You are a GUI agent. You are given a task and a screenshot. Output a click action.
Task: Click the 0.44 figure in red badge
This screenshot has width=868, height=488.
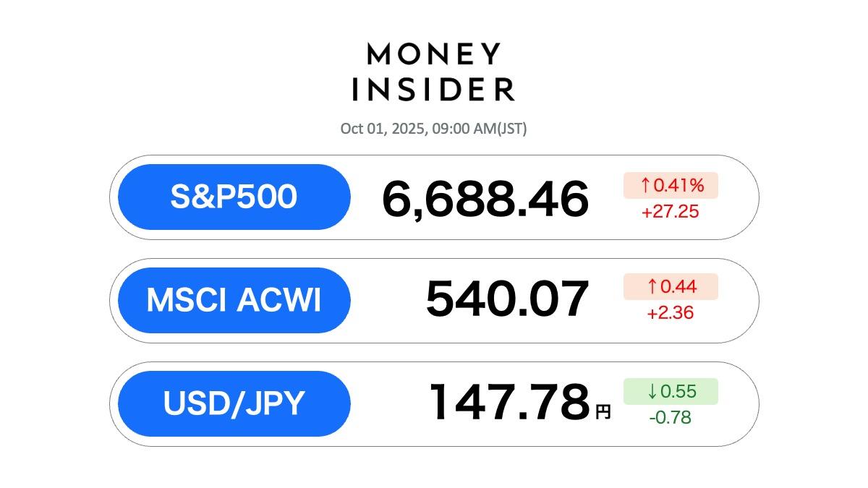pyautogui.click(x=678, y=287)
